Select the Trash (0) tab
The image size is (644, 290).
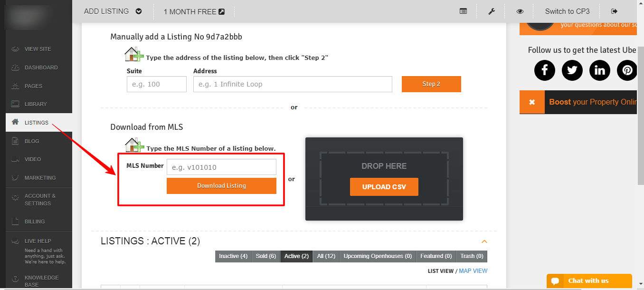(x=472, y=256)
